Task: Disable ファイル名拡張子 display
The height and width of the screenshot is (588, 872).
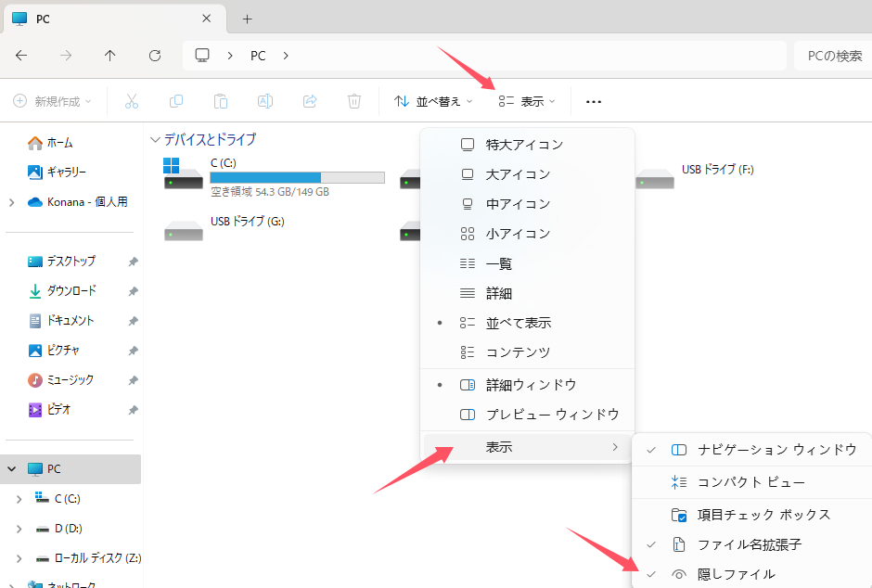Action: tap(744, 544)
